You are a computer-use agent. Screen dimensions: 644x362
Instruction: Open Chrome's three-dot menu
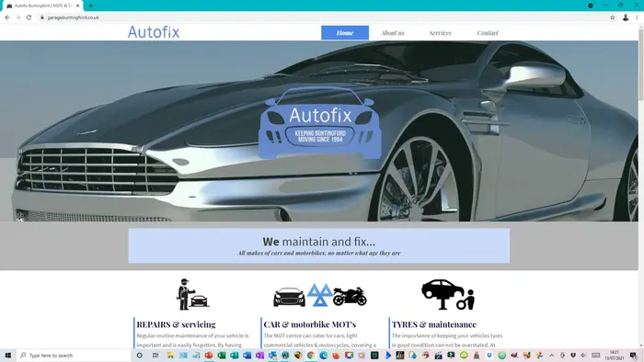point(637,17)
